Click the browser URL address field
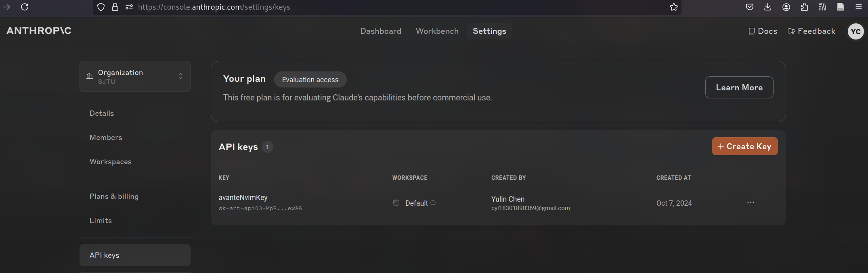Image resolution: width=868 pixels, height=273 pixels. click(363, 7)
